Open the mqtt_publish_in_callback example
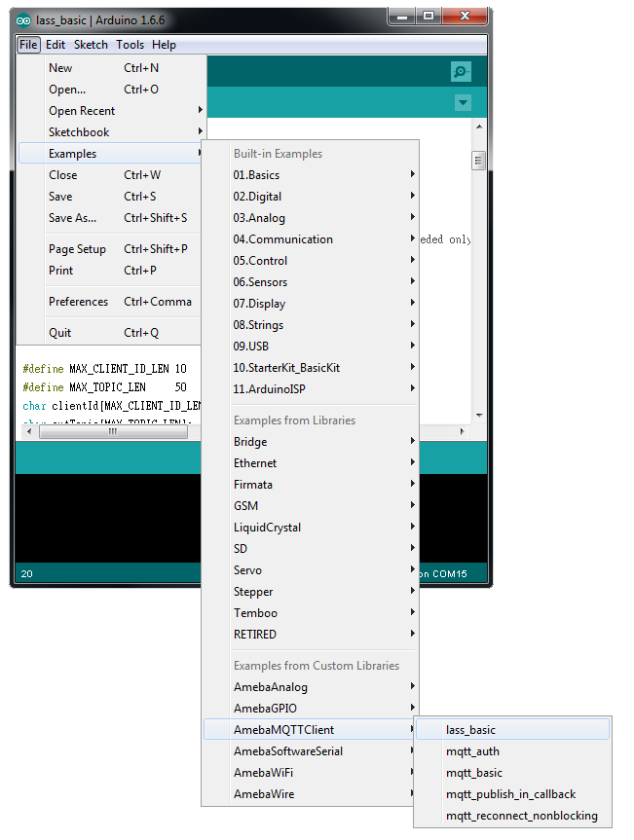This screenshot has width=634, height=840. (513, 794)
